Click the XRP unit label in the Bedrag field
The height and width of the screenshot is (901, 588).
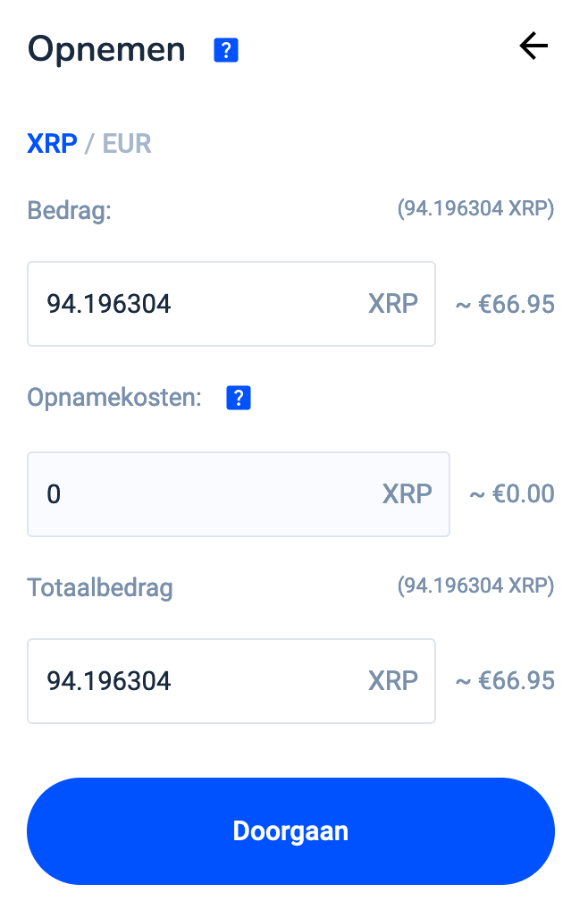click(x=392, y=304)
